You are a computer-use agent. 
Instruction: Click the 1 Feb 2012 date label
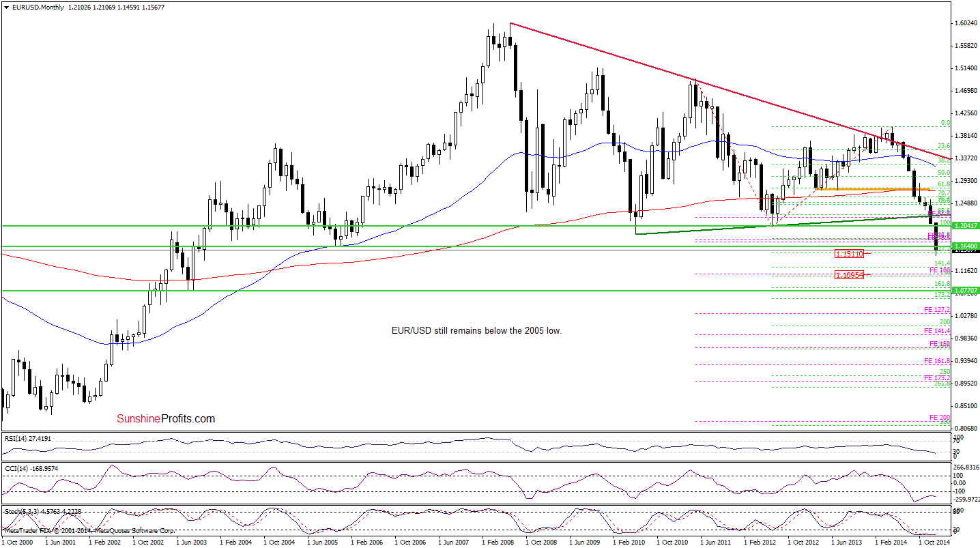760,541
